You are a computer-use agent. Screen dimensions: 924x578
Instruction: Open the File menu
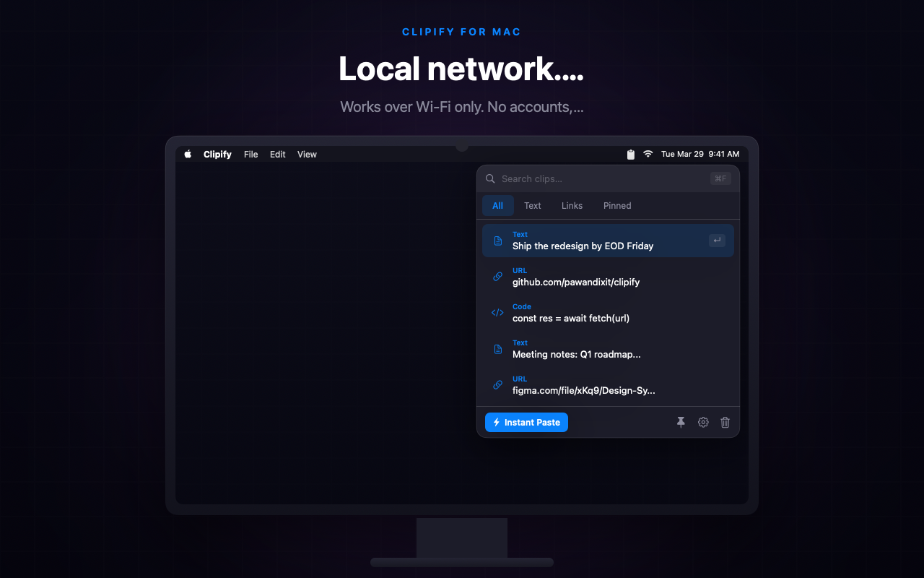(x=250, y=155)
